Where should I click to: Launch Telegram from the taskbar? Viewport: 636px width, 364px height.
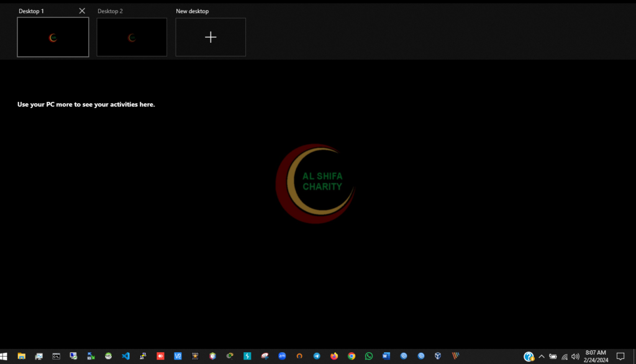[317, 356]
